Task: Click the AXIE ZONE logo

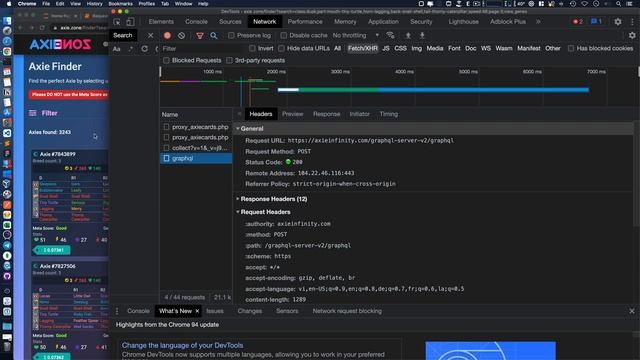Action: point(60,44)
